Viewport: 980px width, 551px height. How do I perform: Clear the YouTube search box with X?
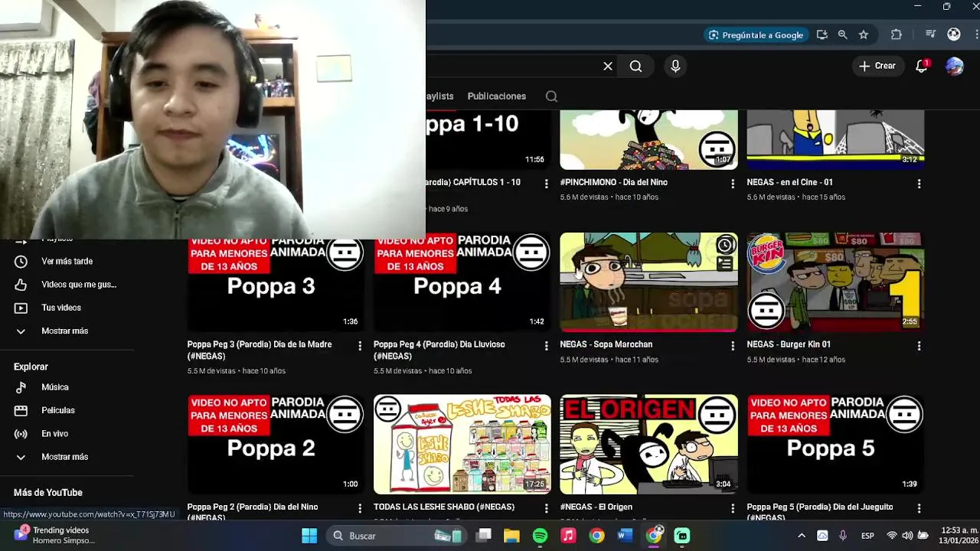point(608,67)
